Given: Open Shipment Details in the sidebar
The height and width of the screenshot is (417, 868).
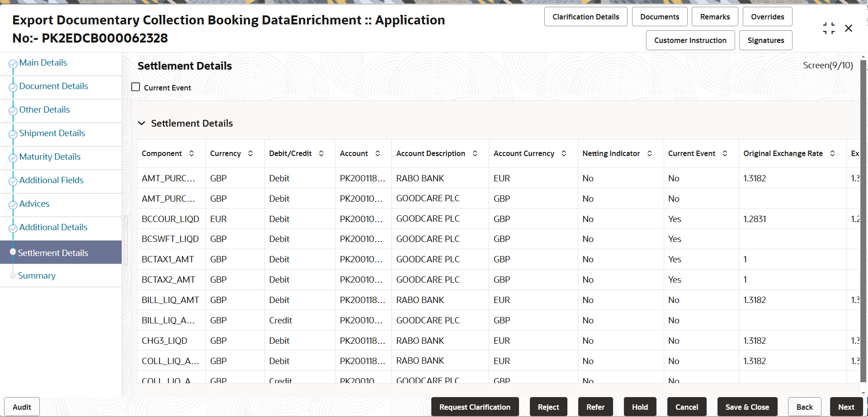Looking at the screenshot, I should point(52,133).
